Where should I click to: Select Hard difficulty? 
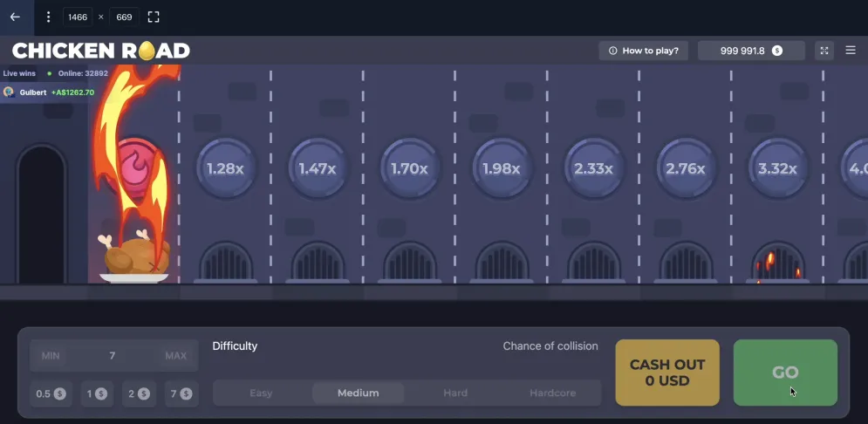tap(455, 393)
